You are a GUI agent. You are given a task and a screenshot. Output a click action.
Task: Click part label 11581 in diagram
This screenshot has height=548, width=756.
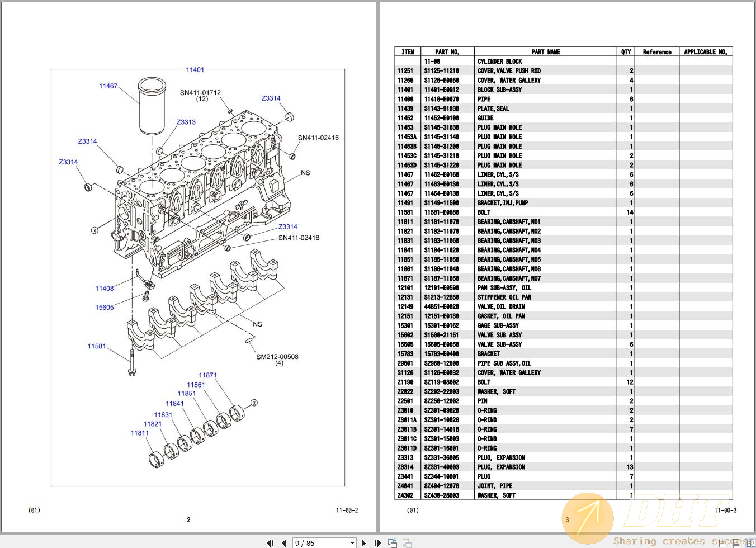click(97, 346)
